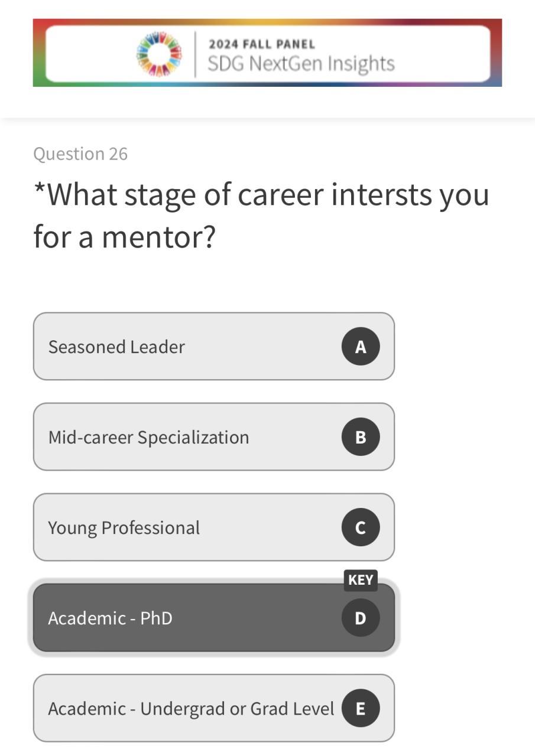Click the letter D key badge
This screenshot has width=535, height=756.
tap(360, 618)
